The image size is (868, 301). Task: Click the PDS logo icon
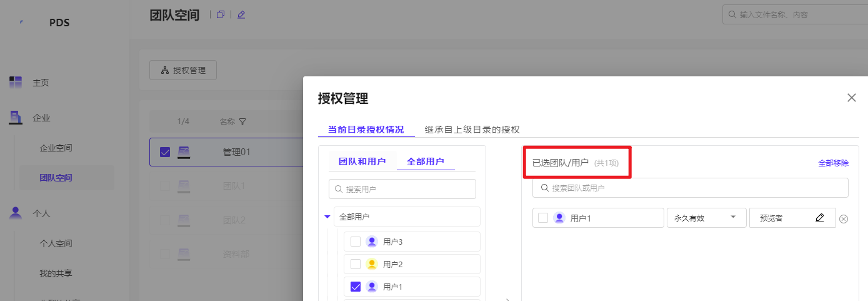pyautogui.click(x=21, y=23)
